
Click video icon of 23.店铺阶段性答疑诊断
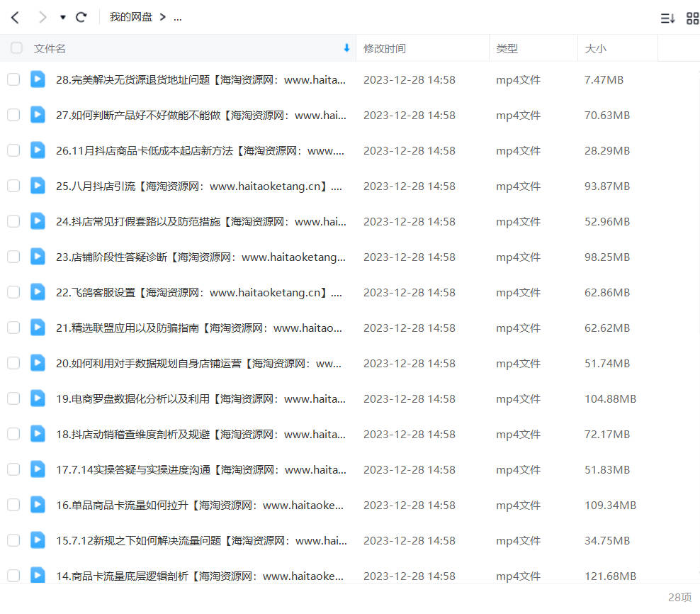tap(38, 257)
